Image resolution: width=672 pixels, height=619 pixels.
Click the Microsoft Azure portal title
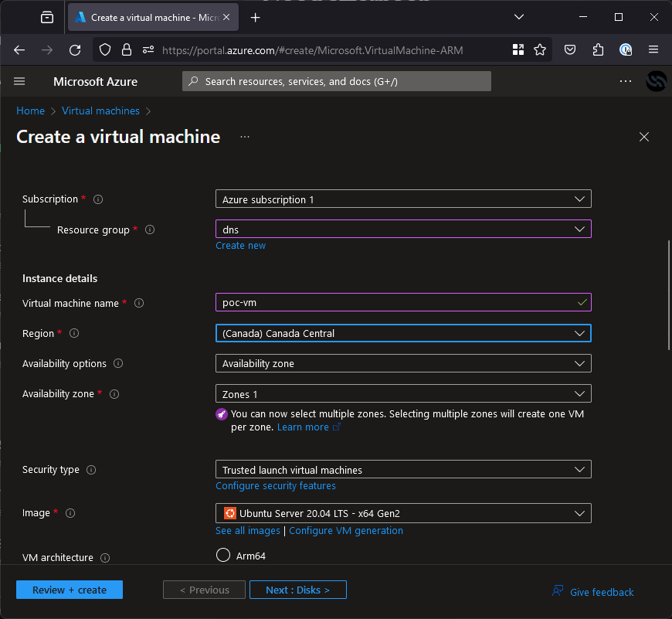tap(95, 81)
